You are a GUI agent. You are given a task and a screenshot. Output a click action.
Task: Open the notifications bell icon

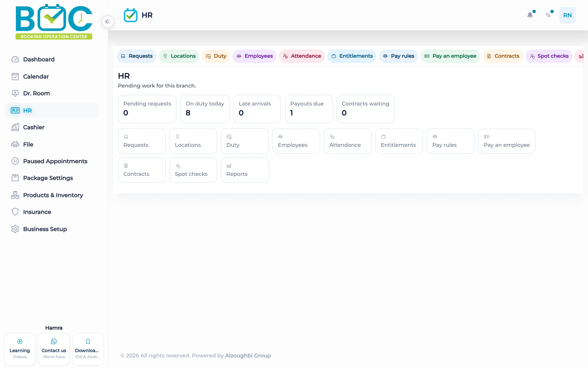(x=530, y=15)
